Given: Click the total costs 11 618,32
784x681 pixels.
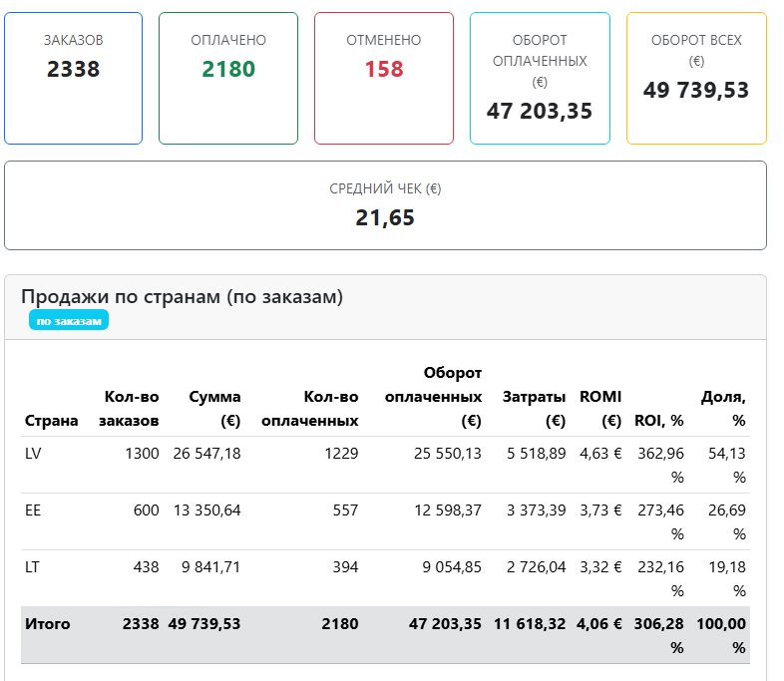Looking at the screenshot, I should click(x=530, y=624).
